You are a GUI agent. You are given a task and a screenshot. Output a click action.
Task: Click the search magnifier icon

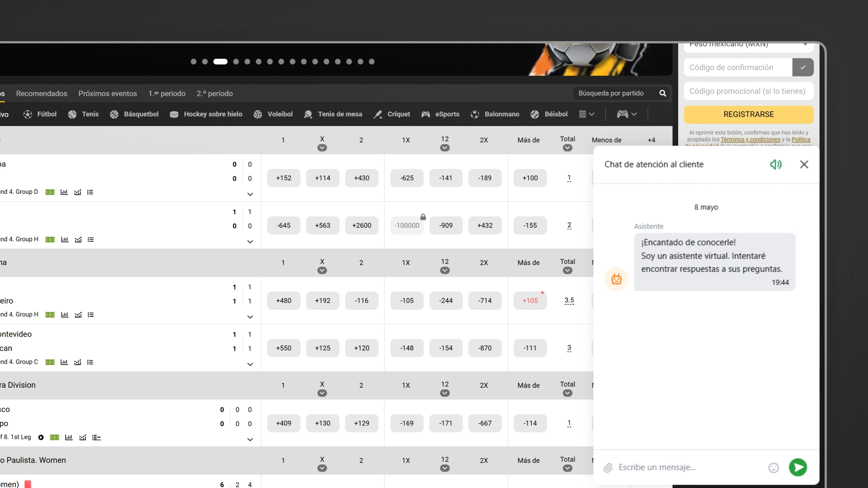point(663,93)
